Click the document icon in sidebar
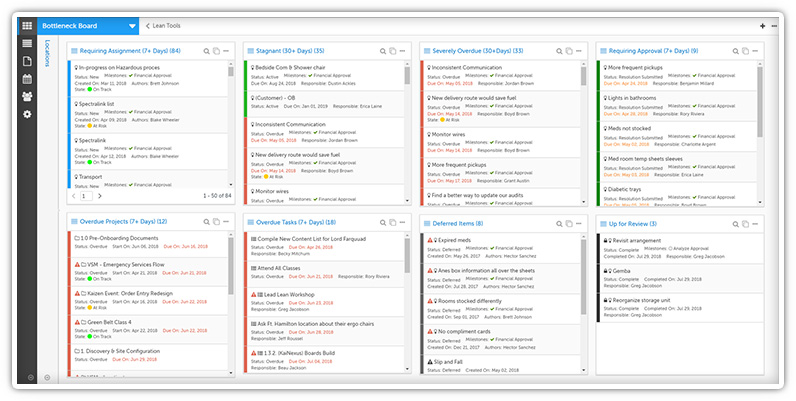Screen dimensions: 796x401 click(27, 61)
